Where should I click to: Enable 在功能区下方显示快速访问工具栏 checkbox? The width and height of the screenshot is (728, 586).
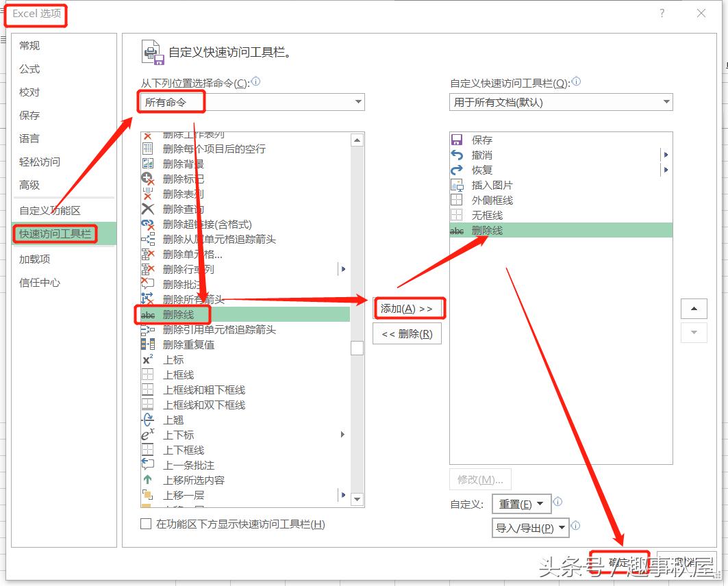point(145,524)
